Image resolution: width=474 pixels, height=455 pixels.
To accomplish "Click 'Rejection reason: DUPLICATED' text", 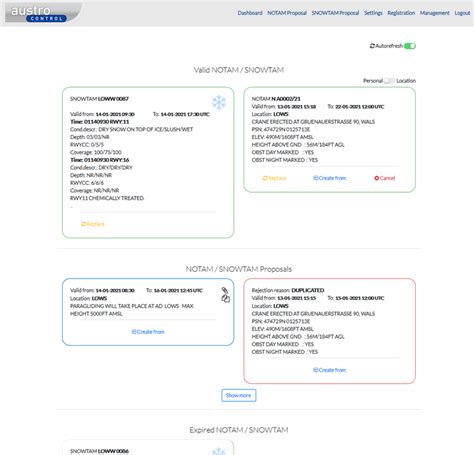I will (288, 290).
